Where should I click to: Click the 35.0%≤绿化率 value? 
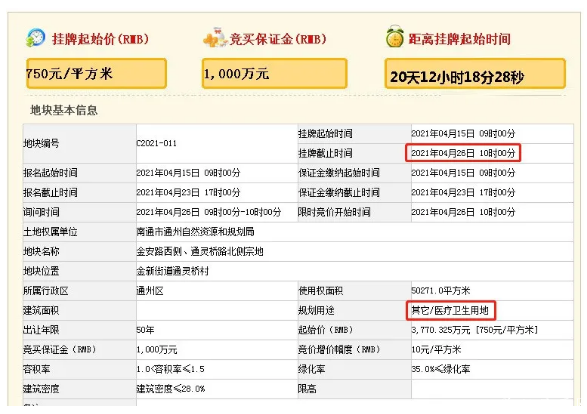pyautogui.click(x=441, y=369)
